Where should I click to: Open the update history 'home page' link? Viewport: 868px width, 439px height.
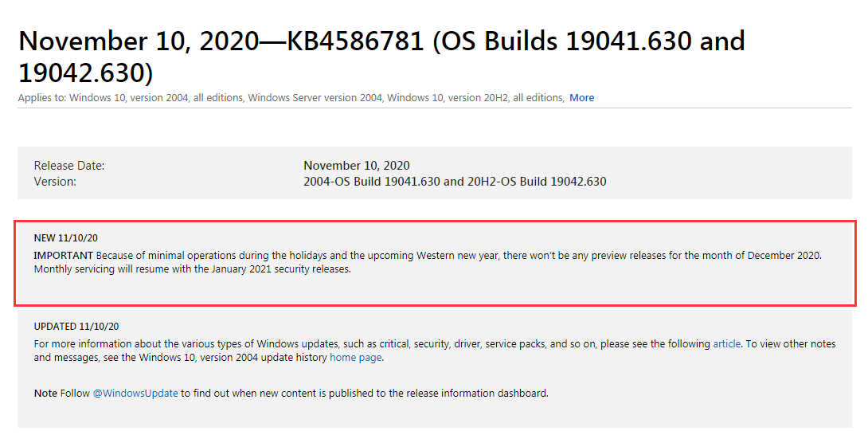tap(355, 357)
